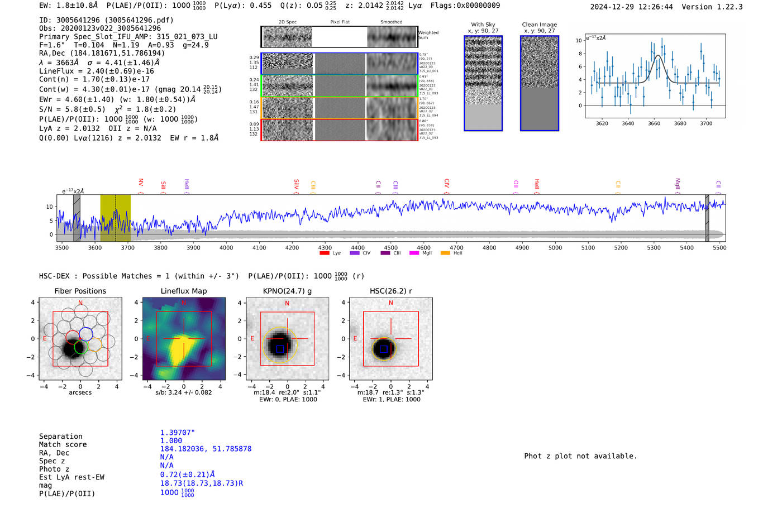Viewport: 782px width, 532px height.
Task: Click the KPNO(24.7) g image
Action: 287,338
